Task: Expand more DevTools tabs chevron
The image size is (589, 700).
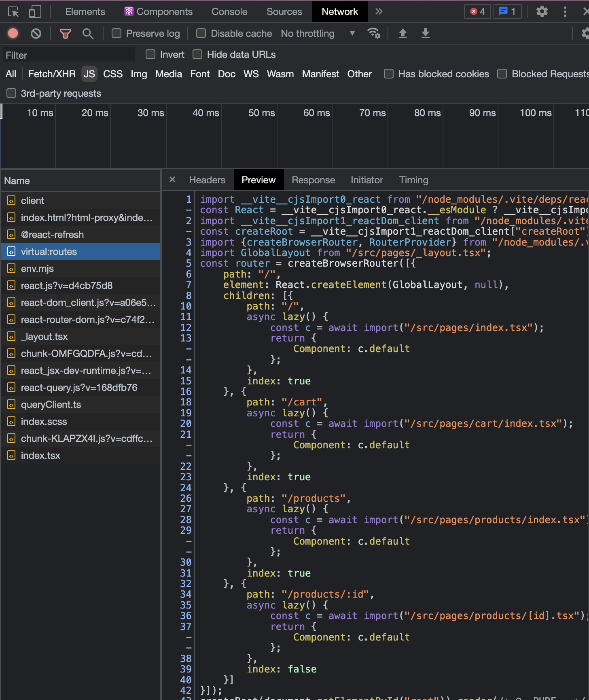Action: tap(379, 11)
